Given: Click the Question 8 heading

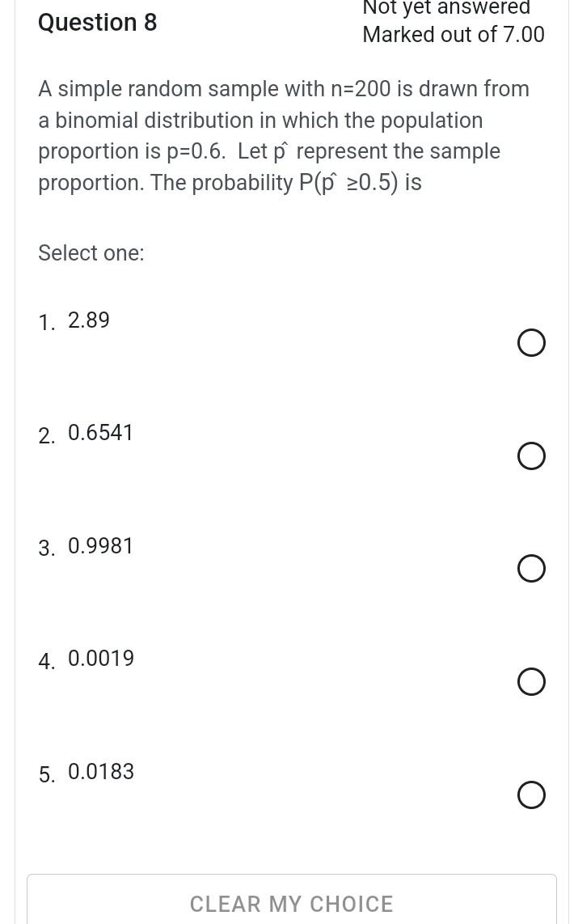Looking at the screenshot, I should pyautogui.click(x=97, y=22).
